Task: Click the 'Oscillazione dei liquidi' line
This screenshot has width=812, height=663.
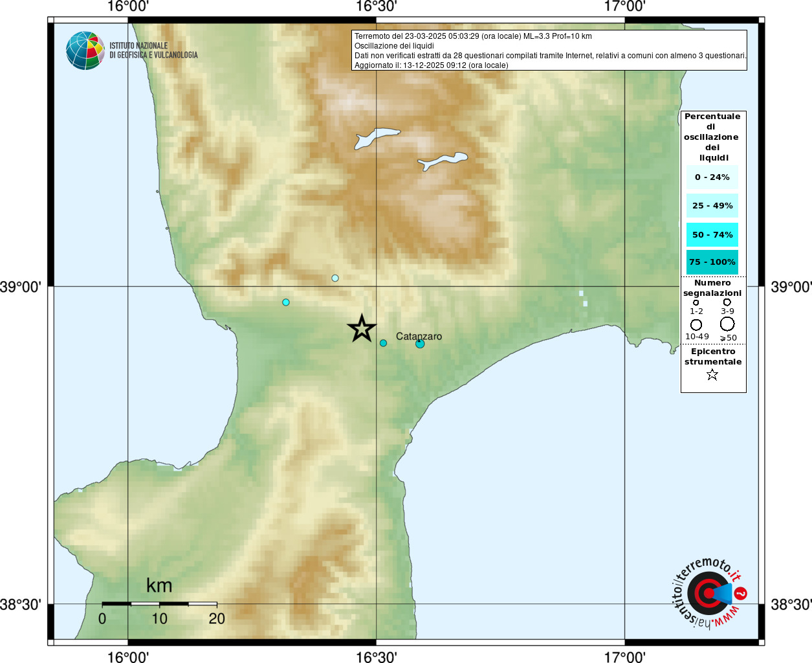Action: (x=394, y=46)
